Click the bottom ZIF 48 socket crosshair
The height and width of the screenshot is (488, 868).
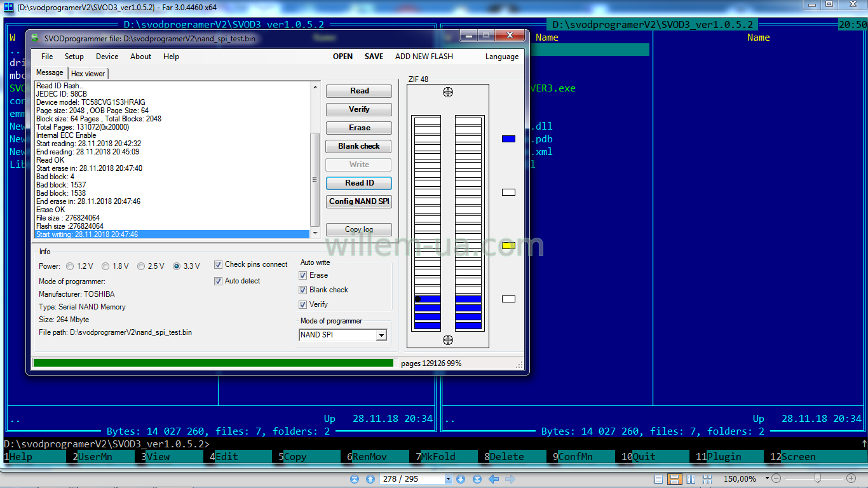[x=448, y=340]
